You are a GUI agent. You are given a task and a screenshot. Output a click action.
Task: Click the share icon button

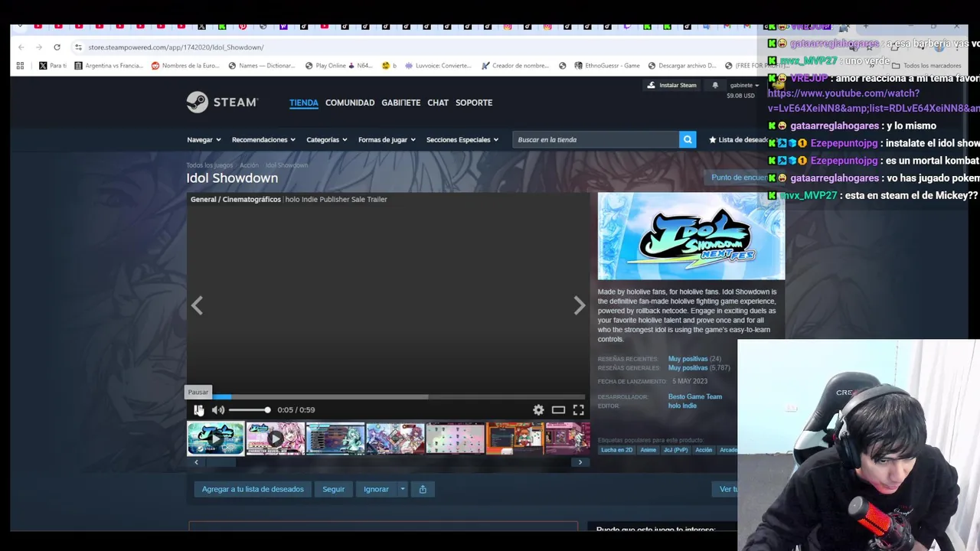point(423,489)
